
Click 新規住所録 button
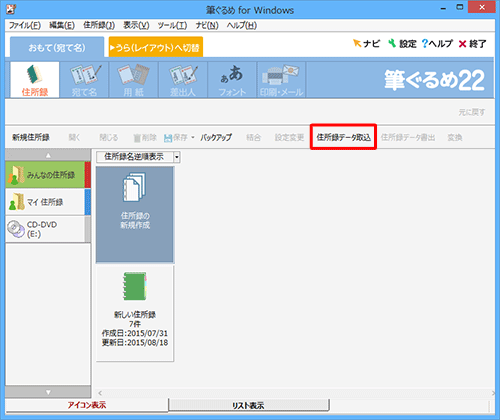click(x=31, y=137)
